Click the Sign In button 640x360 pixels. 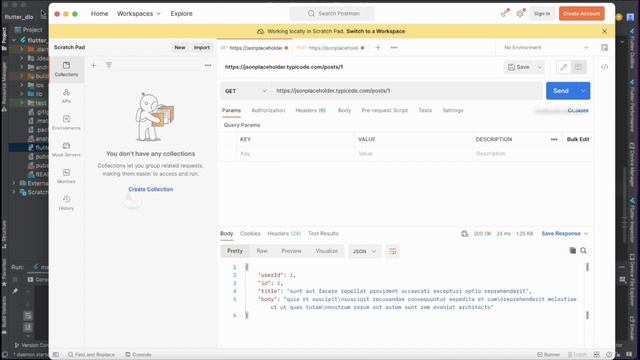click(542, 13)
